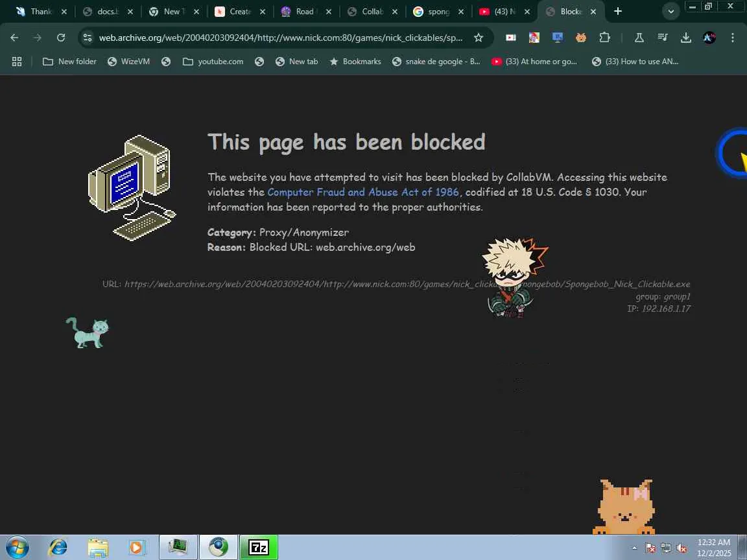
Task: Open the Bookmarks starred bookmark
Action: (x=355, y=62)
